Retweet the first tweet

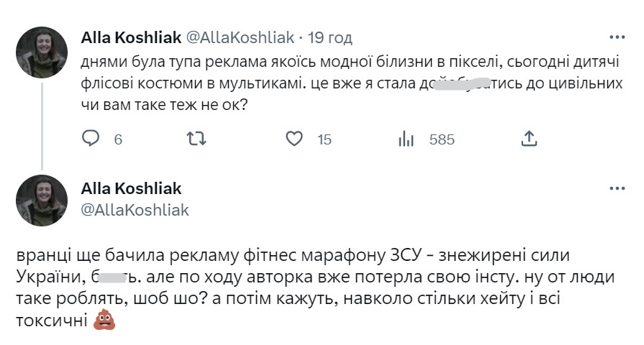[x=195, y=139]
